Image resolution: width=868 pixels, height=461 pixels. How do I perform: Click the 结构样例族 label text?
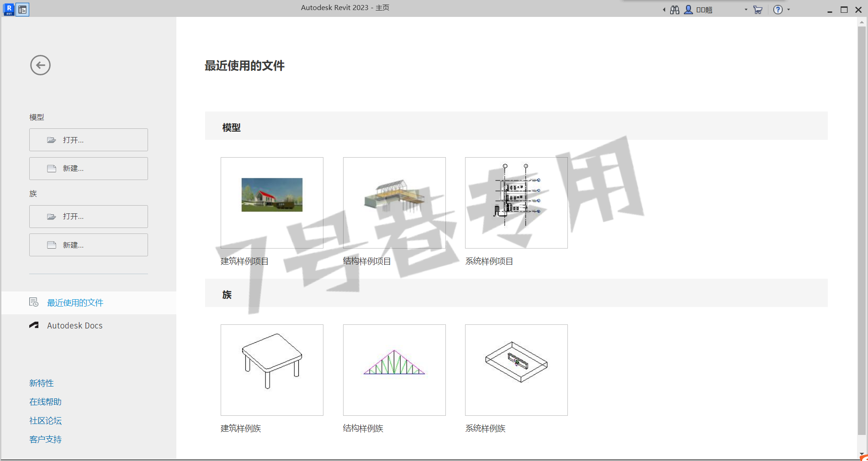[363, 429]
